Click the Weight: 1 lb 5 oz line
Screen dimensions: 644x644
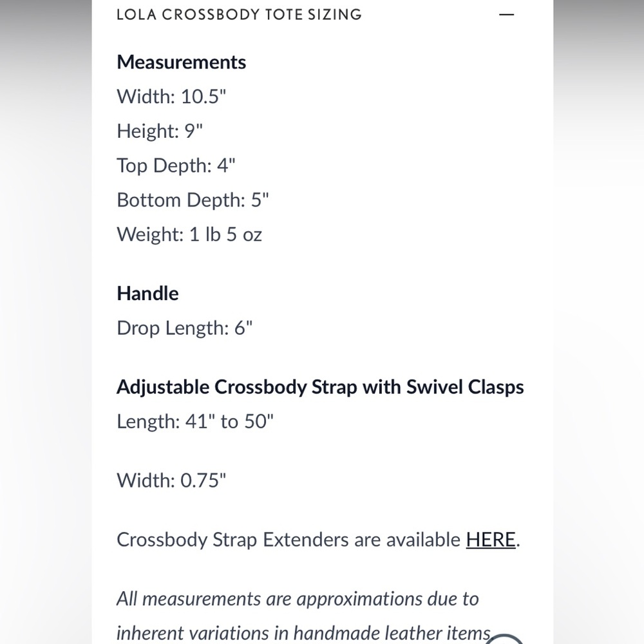189,234
